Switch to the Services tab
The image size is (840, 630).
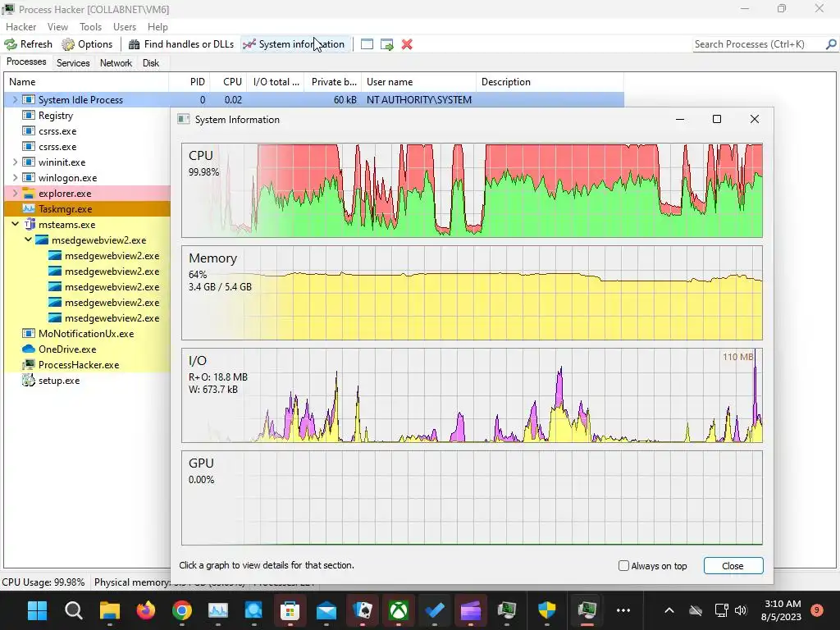coord(73,62)
